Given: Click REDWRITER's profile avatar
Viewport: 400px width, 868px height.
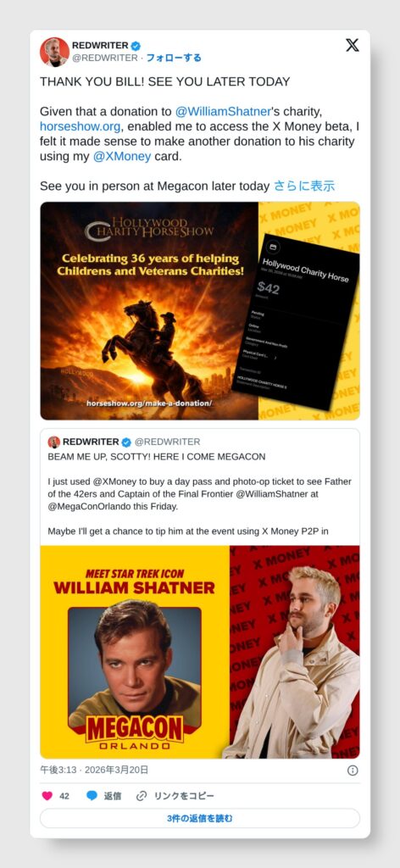Looking at the screenshot, I should (x=54, y=52).
